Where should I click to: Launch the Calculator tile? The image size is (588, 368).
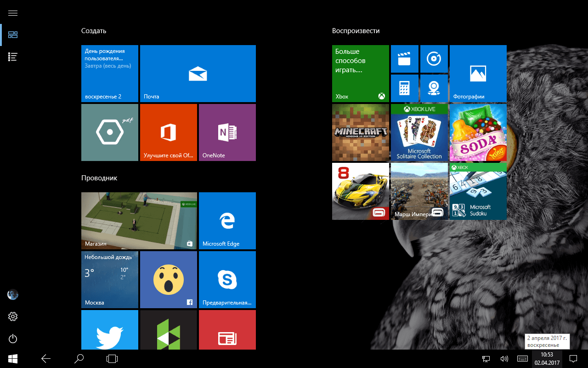(405, 88)
